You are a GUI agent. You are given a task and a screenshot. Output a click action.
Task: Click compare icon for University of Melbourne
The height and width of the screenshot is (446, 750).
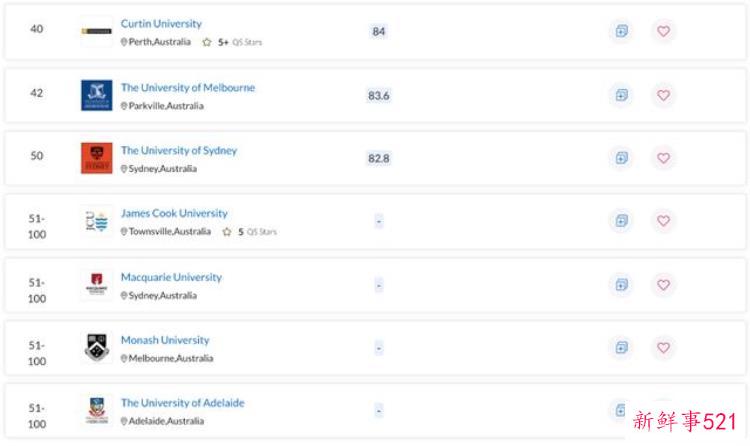[x=622, y=95]
